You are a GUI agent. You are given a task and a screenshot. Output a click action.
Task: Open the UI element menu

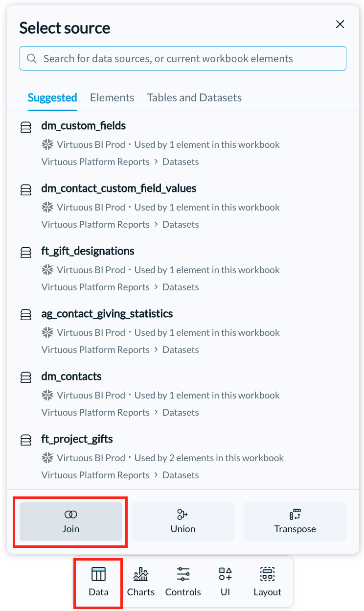click(x=226, y=582)
